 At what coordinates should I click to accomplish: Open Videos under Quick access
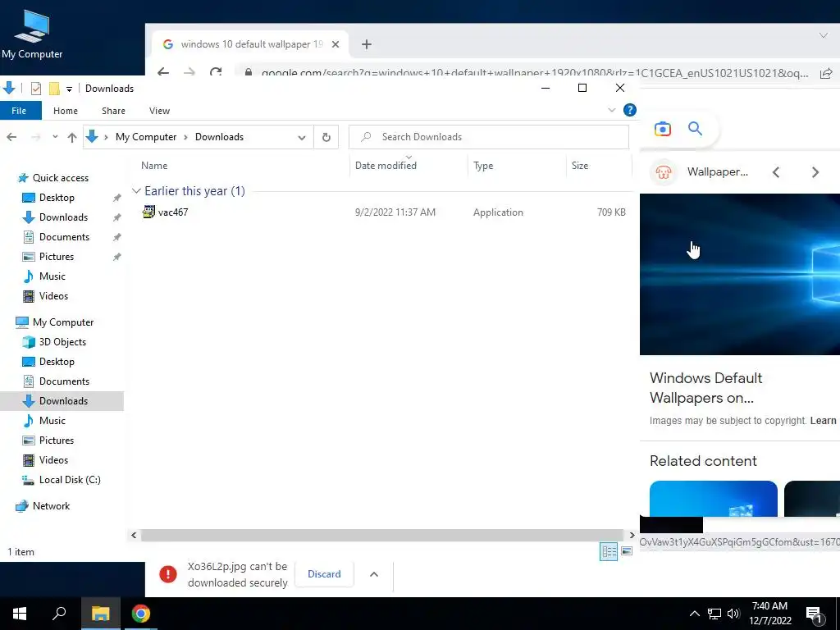tap(53, 296)
